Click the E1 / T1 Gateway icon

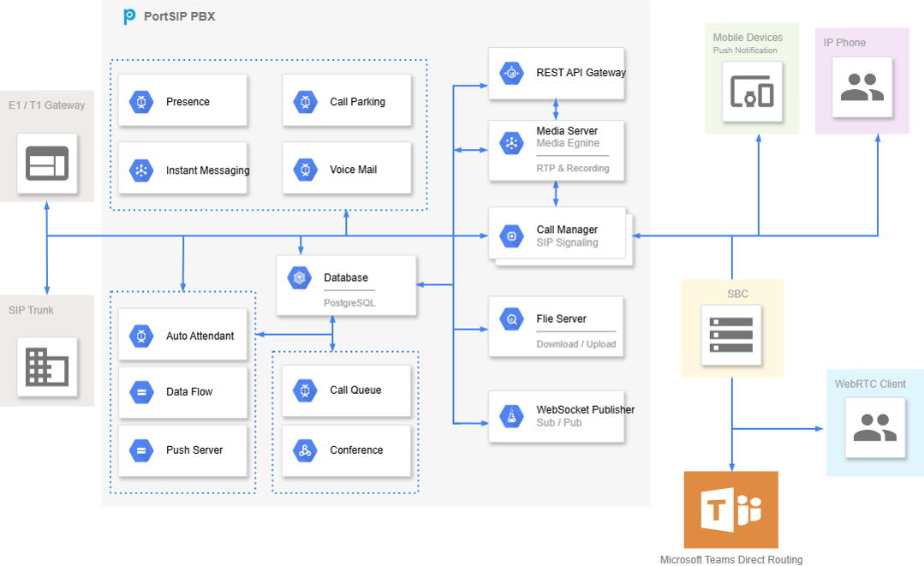pos(47,163)
